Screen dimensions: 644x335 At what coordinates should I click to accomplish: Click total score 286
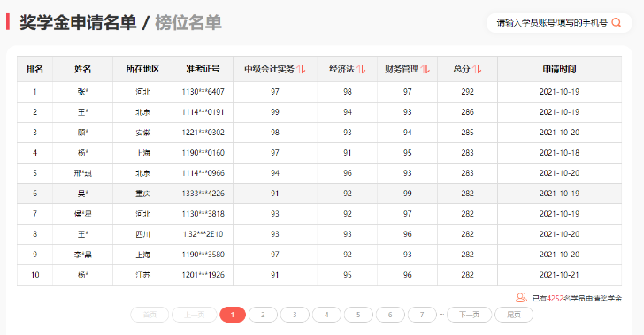pyautogui.click(x=467, y=112)
